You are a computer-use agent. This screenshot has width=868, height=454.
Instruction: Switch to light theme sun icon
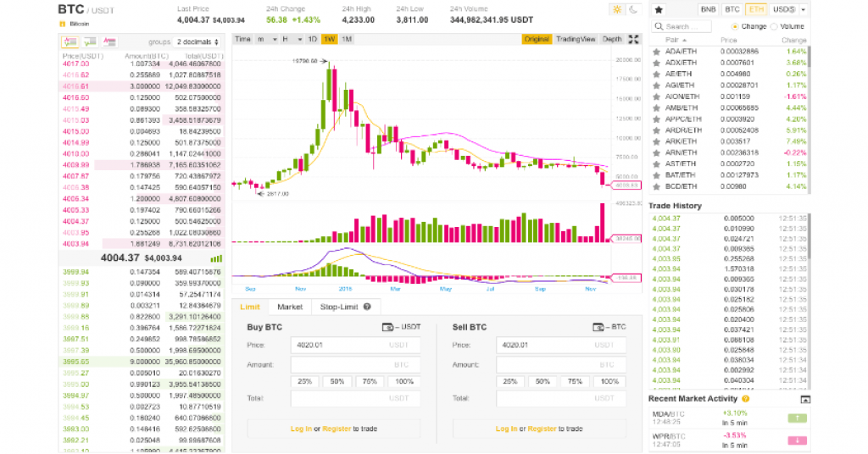(x=616, y=9)
